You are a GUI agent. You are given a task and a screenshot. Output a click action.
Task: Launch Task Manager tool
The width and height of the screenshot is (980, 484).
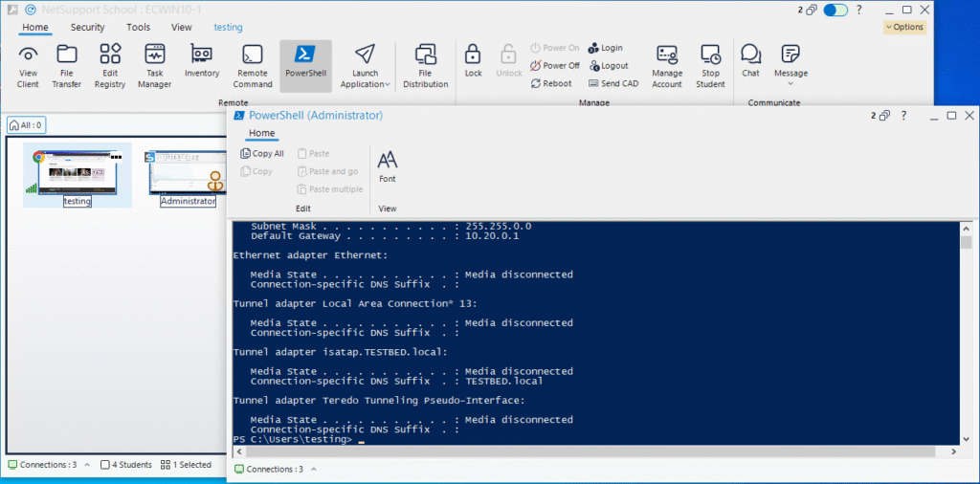(x=154, y=66)
